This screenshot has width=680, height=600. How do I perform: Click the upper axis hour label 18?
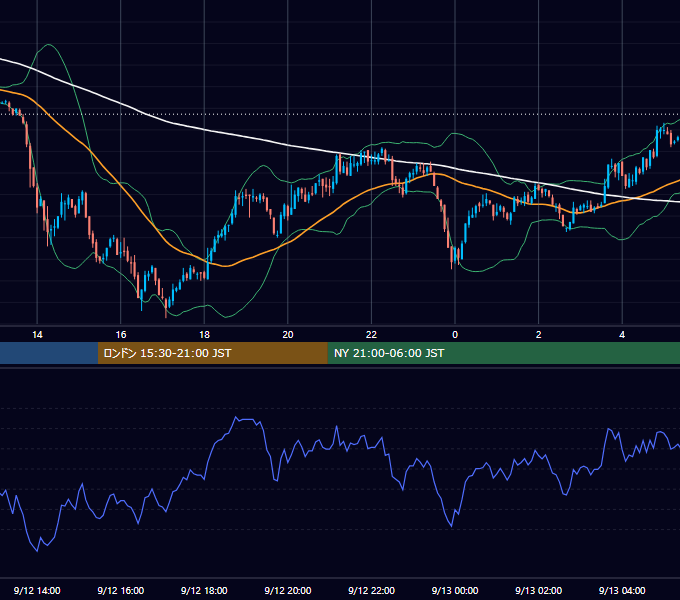(204, 335)
